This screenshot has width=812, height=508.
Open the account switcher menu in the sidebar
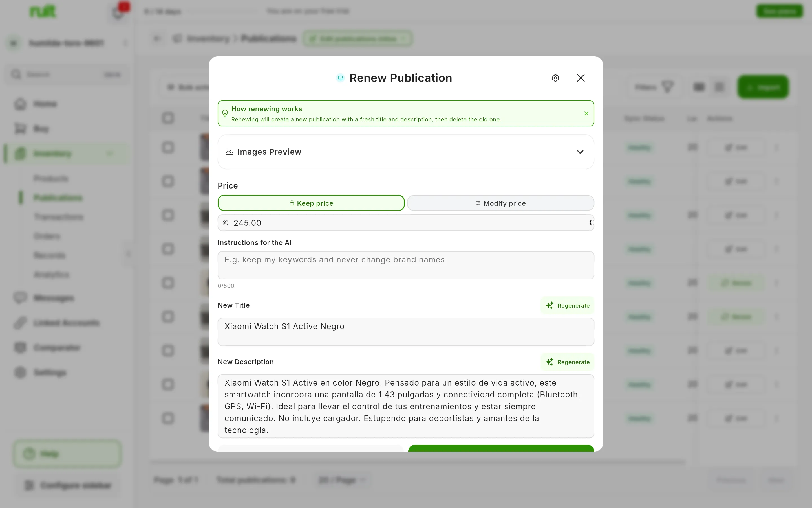point(67,43)
